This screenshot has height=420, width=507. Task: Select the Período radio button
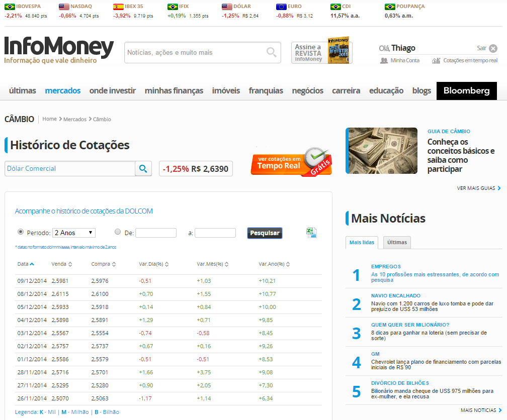pyautogui.click(x=21, y=232)
